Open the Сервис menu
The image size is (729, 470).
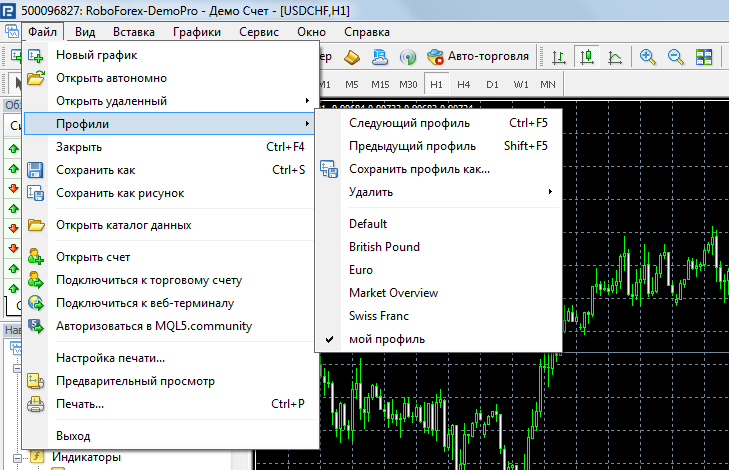tap(259, 31)
